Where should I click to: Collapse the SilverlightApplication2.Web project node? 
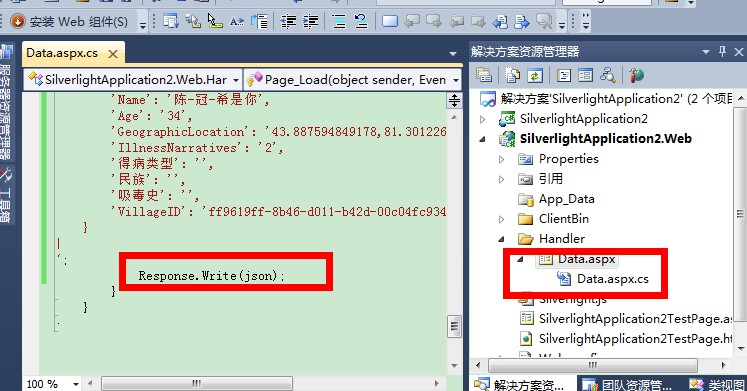(x=483, y=139)
